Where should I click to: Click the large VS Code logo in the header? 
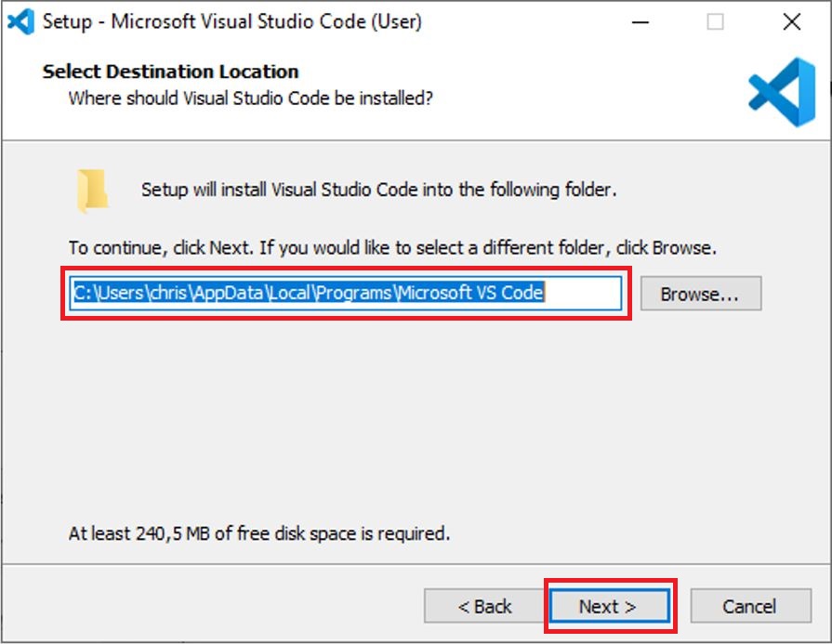click(782, 92)
